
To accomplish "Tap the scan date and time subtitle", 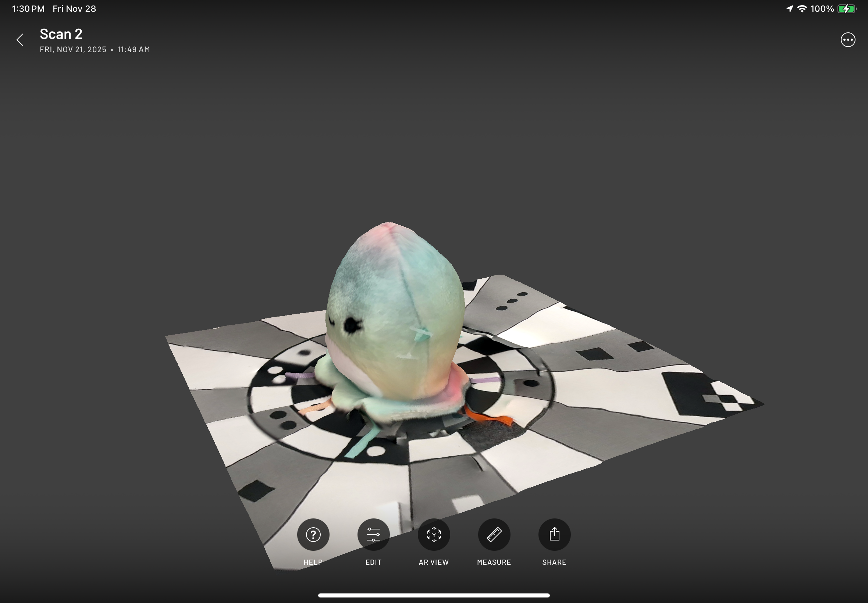I will pos(95,50).
